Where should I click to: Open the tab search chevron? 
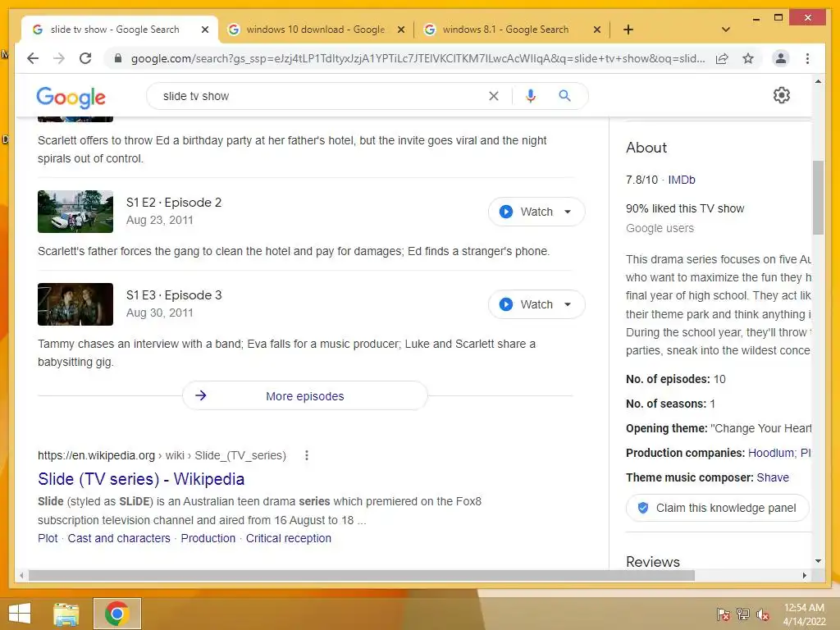click(726, 30)
